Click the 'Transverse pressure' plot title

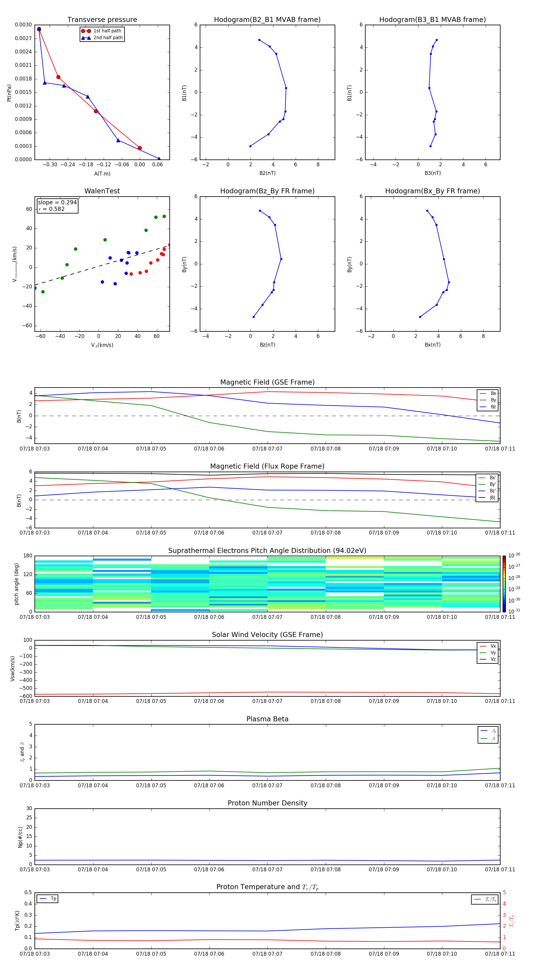pyautogui.click(x=102, y=20)
